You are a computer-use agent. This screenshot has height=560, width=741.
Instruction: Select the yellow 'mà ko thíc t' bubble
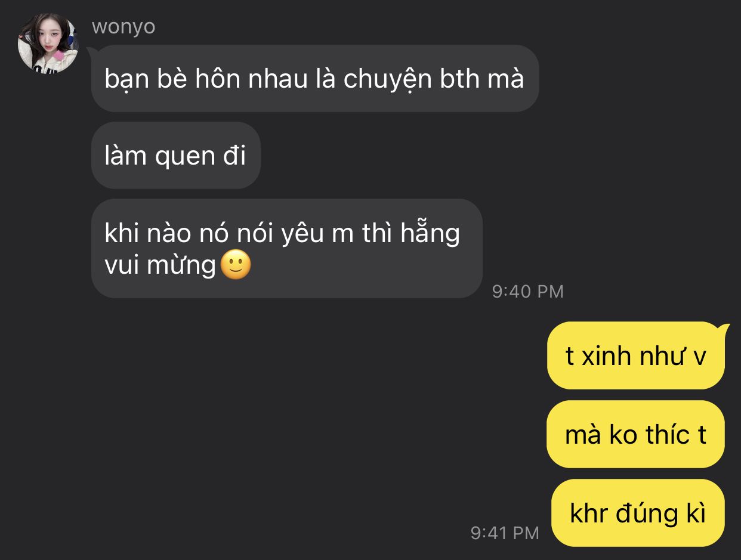(636, 434)
